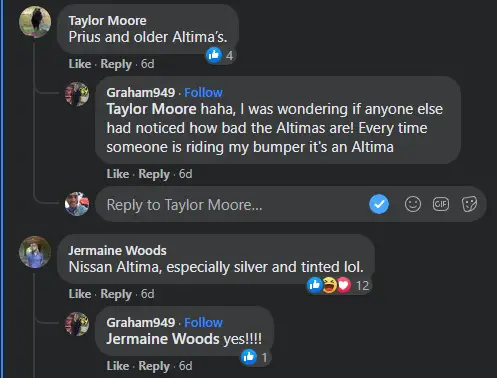Screen dimensions: 497x378
Task: Like Jermaine Woods' Nissan Altima comment
Action: [x=80, y=294]
